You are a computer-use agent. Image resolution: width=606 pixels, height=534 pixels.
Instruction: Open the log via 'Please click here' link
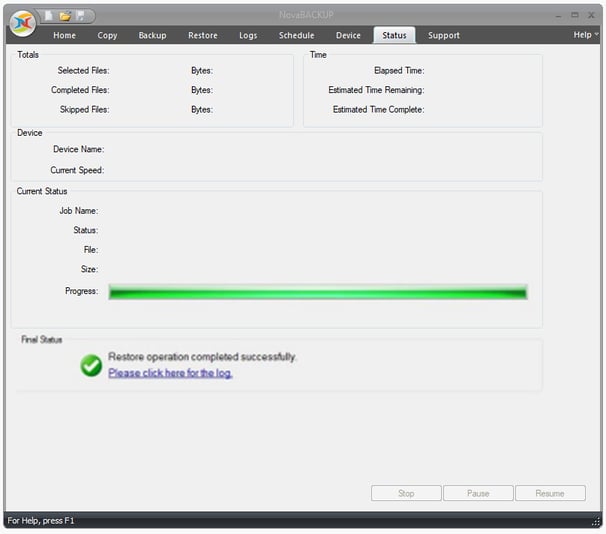click(170, 373)
